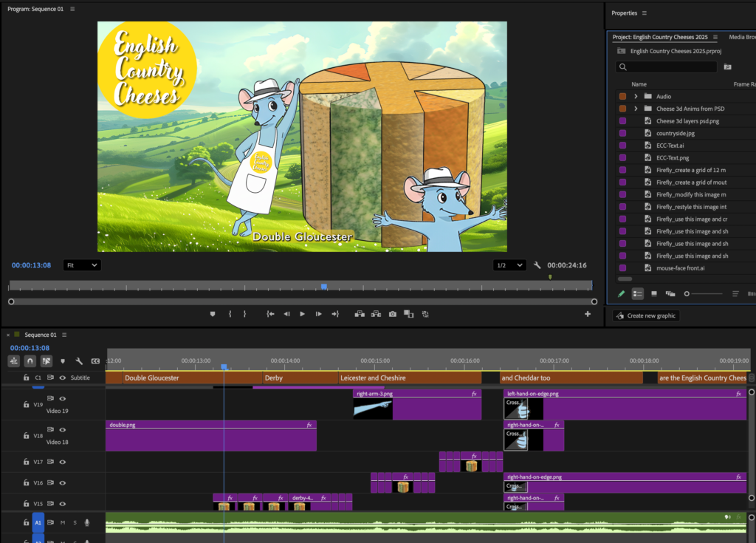Viewport: 756px width, 543px height.
Task: Click the Create new graphic button
Action: tap(647, 315)
